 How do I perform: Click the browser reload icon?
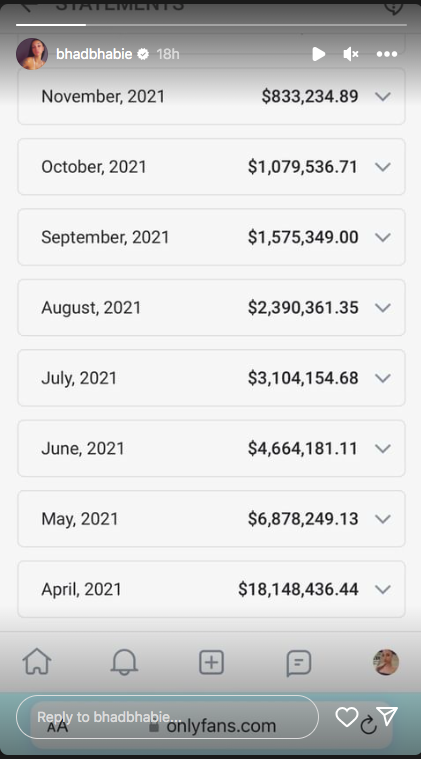[x=368, y=725]
